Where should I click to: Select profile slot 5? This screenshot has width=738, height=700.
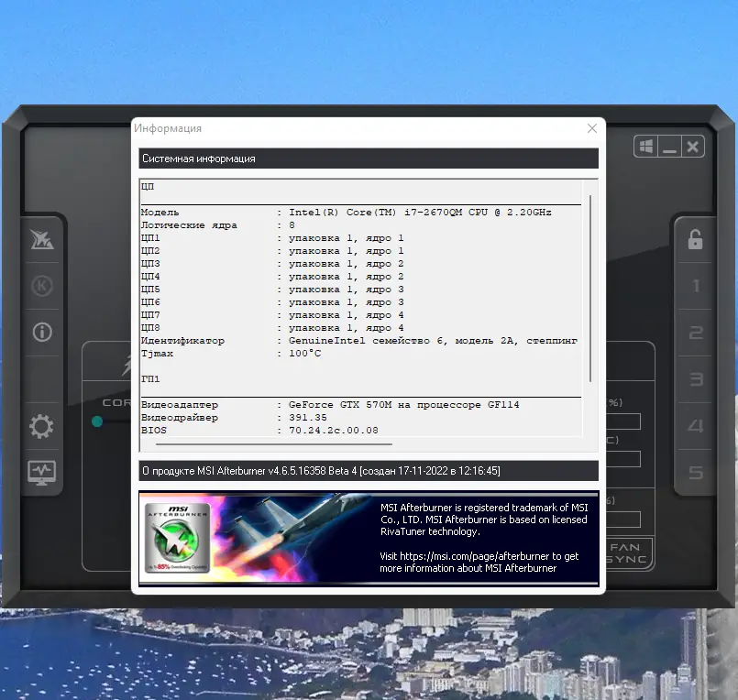point(696,472)
